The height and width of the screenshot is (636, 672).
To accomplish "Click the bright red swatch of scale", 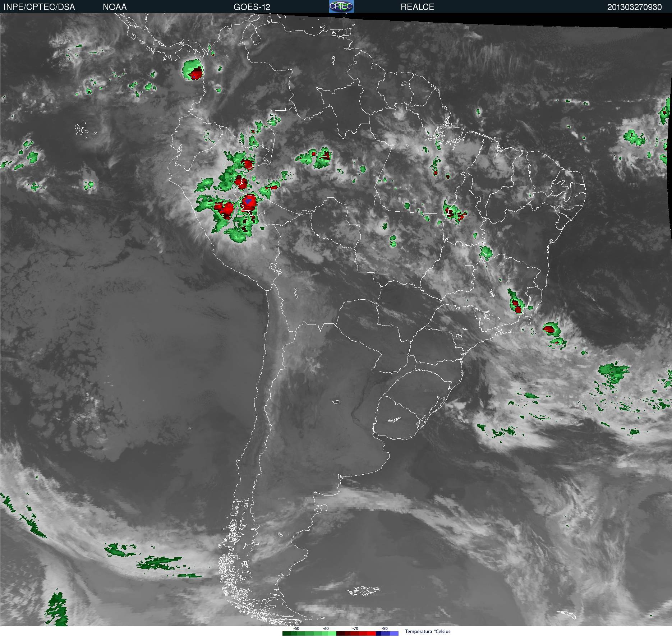I will pos(372,633).
